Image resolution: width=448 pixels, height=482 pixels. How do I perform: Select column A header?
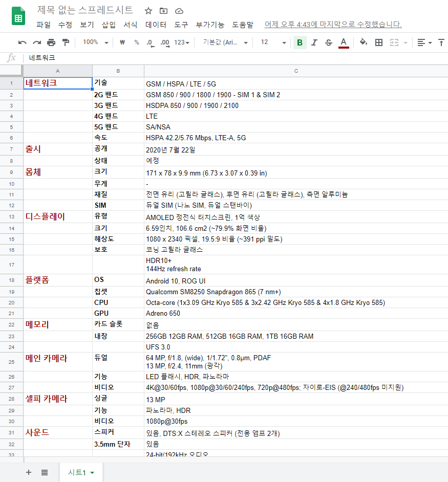pos(58,71)
